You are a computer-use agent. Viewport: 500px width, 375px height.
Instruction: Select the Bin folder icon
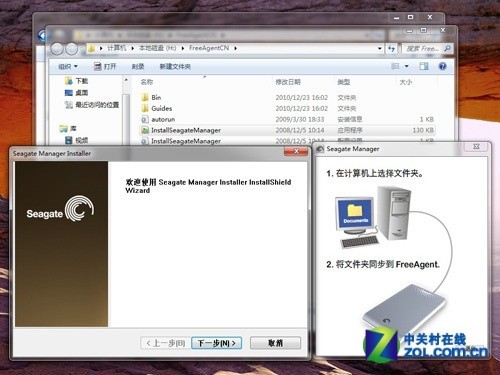coord(145,97)
